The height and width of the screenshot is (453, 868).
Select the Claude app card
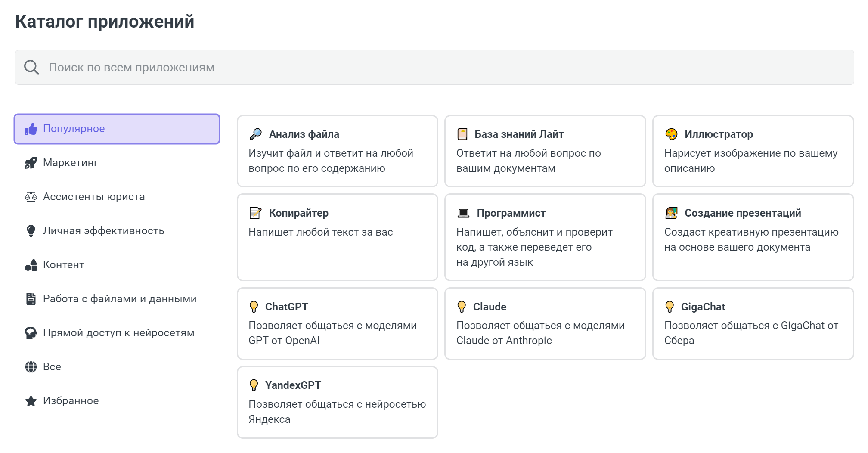(545, 323)
